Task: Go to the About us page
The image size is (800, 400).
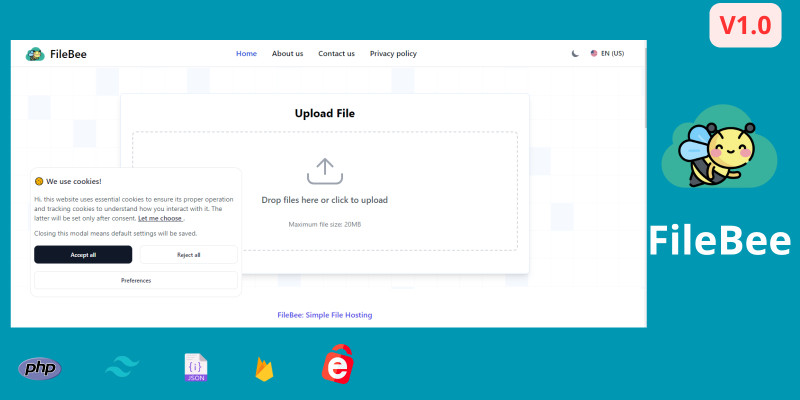Action: click(x=287, y=54)
